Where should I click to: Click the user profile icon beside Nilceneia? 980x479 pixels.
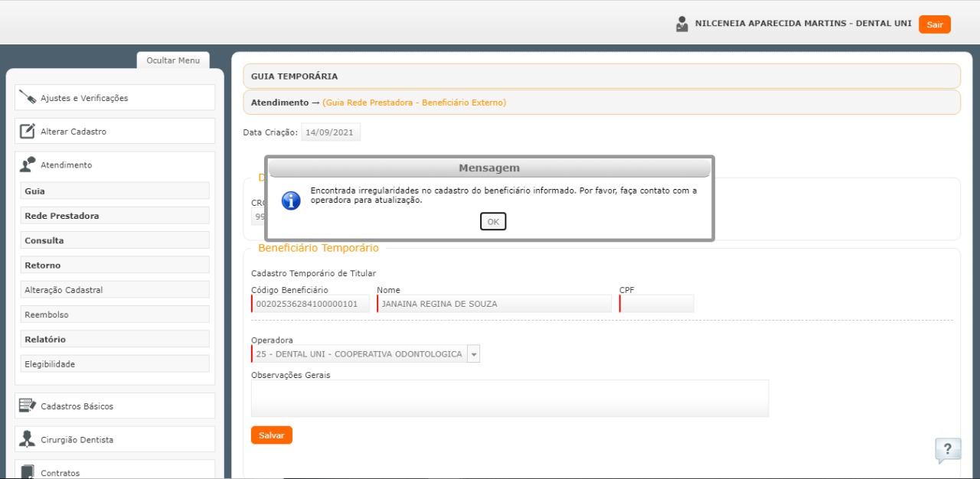[x=681, y=24]
